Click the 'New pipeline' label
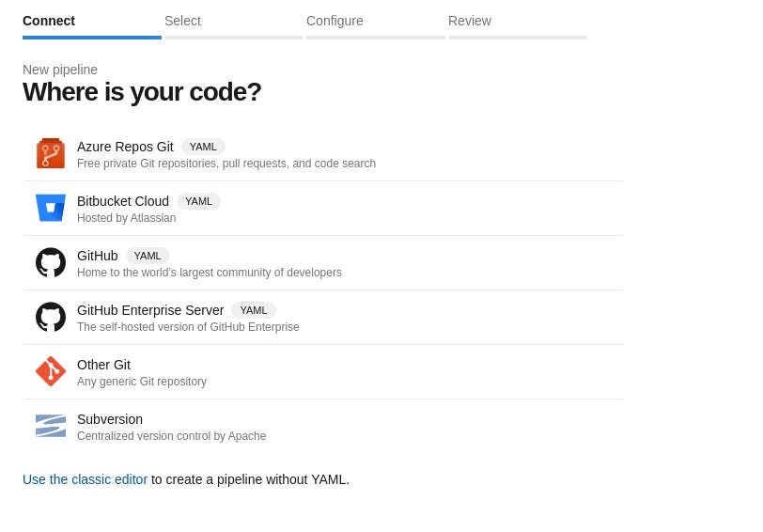The height and width of the screenshot is (532, 763). pyautogui.click(x=60, y=70)
